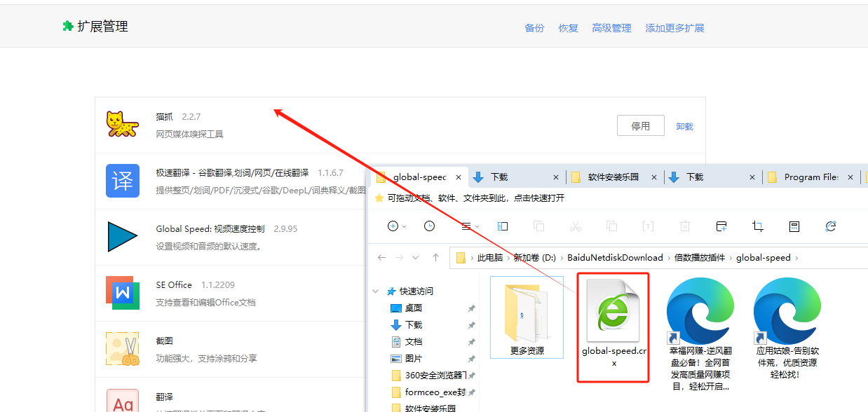Click the 猫抓 cat extension icon

(123, 125)
